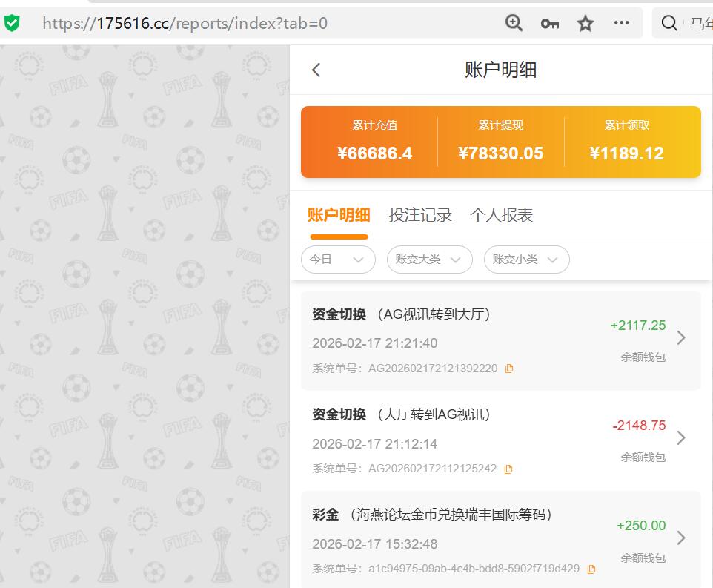The height and width of the screenshot is (588, 713).
Task: Open details of the -2148.75 transaction chevron
Action: click(681, 437)
